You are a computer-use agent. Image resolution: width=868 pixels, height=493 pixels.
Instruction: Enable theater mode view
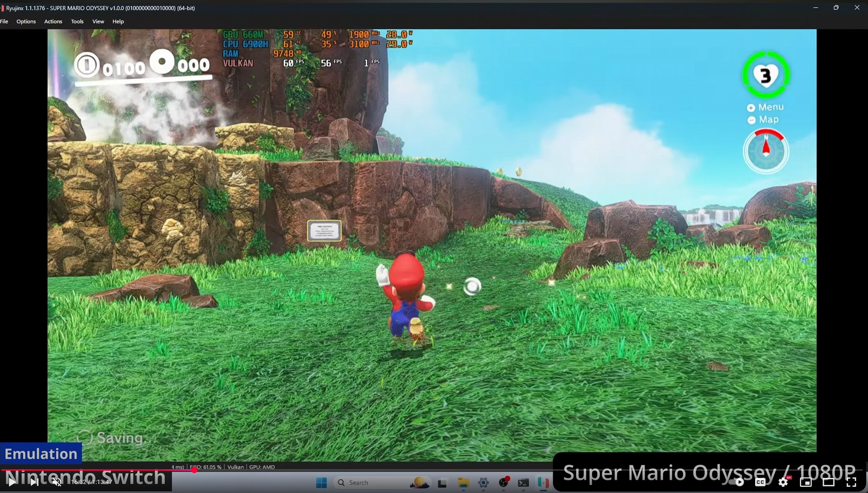tap(829, 482)
